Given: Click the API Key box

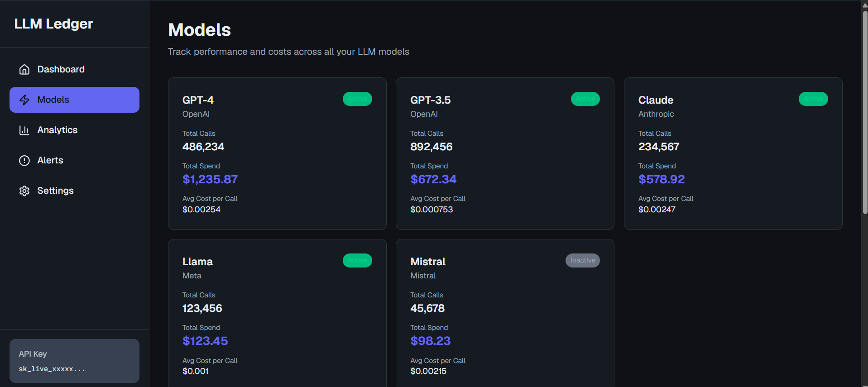Looking at the screenshot, I should click(74, 361).
